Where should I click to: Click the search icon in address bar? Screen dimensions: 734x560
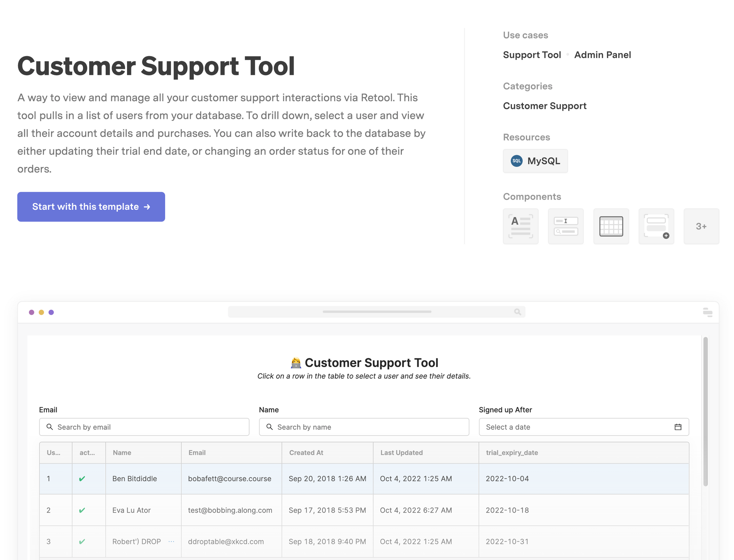(517, 312)
